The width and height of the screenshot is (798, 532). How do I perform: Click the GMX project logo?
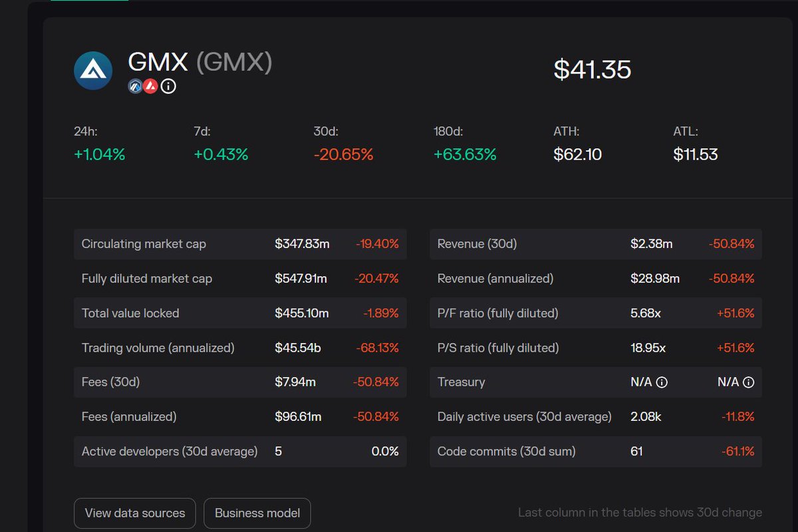[93, 70]
